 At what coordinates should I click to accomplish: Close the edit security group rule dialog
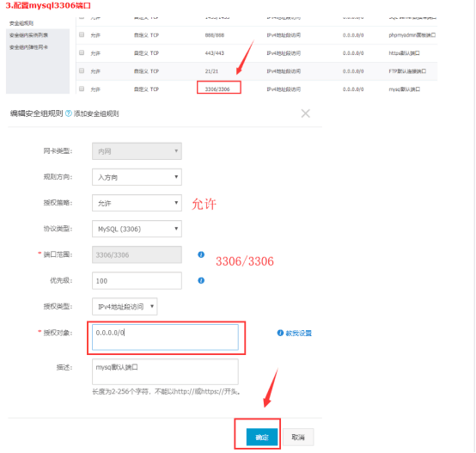tap(305, 113)
